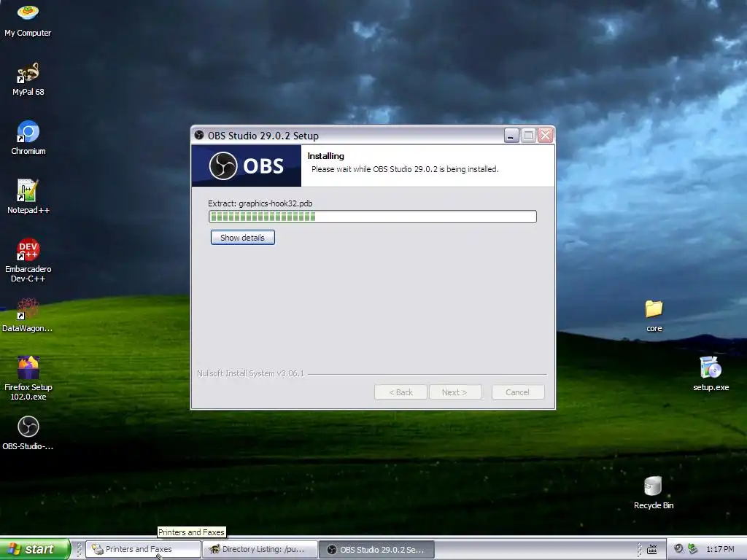This screenshot has width=747, height=560.
Task: Close the OBS Studio Setup window
Action: coord(546,136)
